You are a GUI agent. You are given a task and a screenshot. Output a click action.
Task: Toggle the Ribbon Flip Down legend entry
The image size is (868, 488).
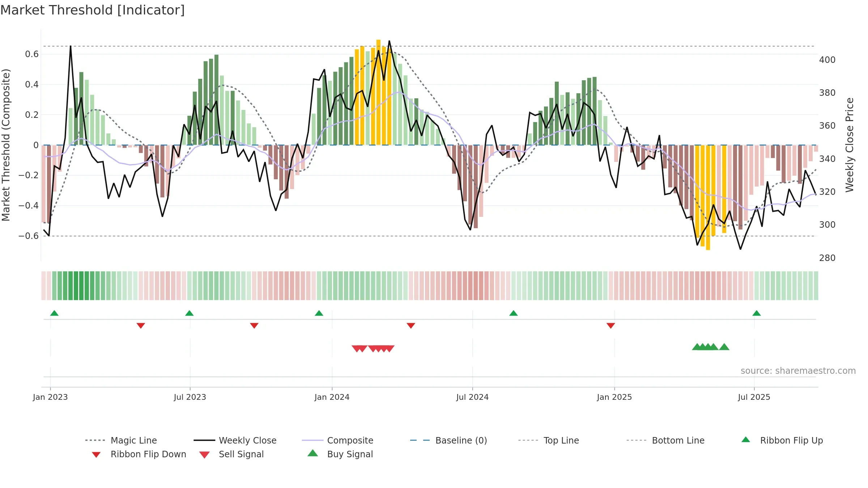click(x=139, y=454)
